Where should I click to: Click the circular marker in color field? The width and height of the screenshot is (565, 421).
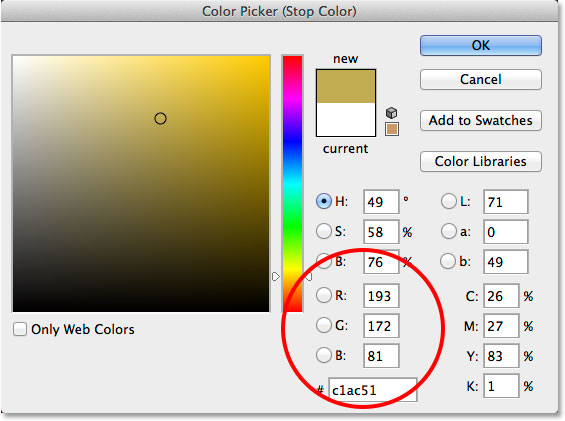160,119
